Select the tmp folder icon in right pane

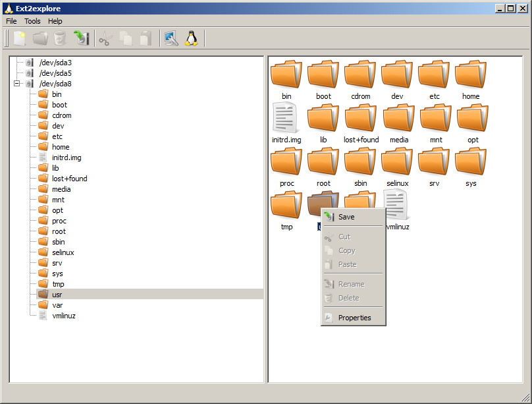pyautogui.click(x=286, y=204)
